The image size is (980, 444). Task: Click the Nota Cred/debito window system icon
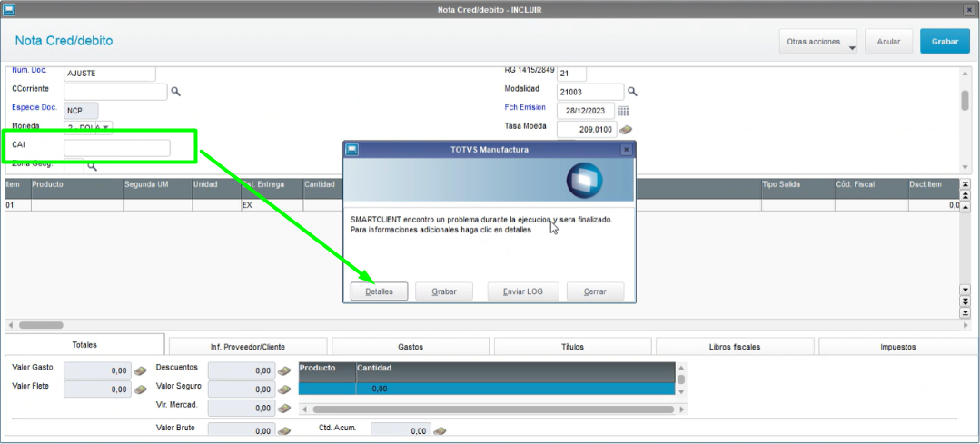pyautogui.click(x=9, y=9)
